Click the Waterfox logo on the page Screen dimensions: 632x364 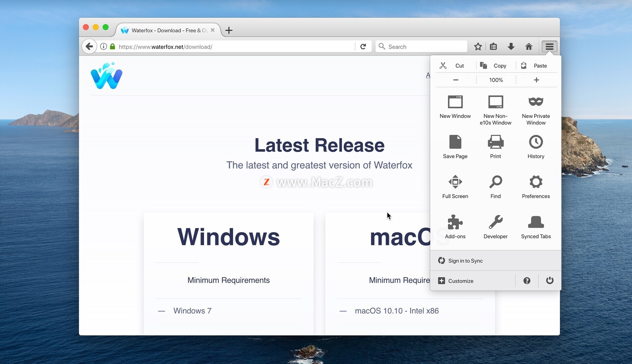106,75
